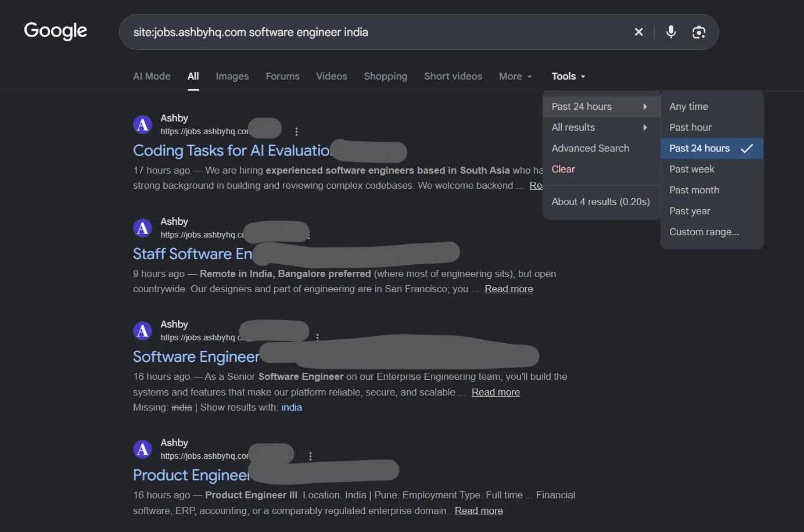Read more on Senior Software Engineer snippet

(496, 392)
